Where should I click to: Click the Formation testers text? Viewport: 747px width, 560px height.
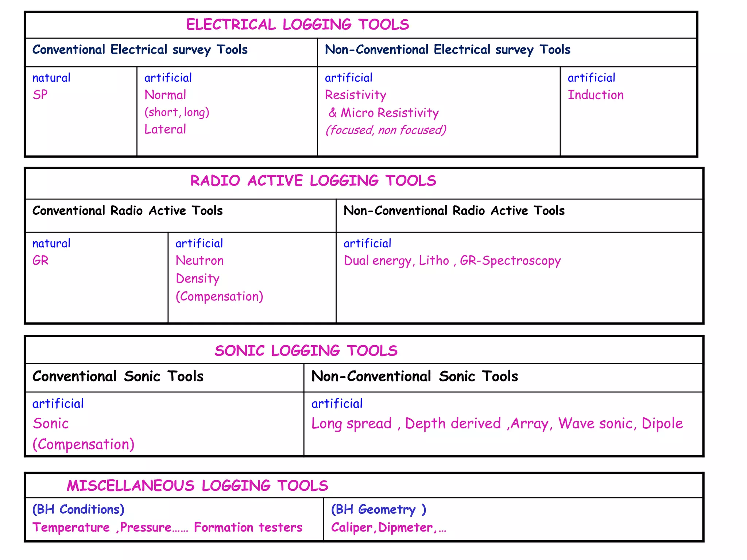[248, 528]
